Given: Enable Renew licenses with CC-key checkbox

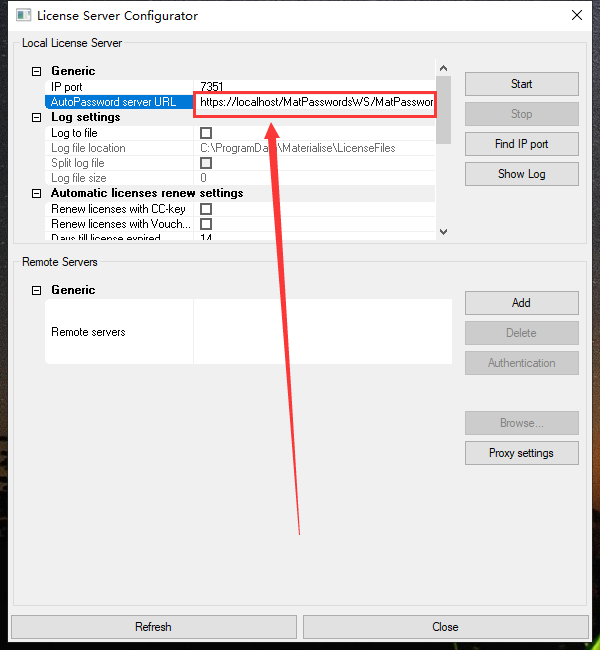Looking at the screenshot, I should tap(206, 209).
